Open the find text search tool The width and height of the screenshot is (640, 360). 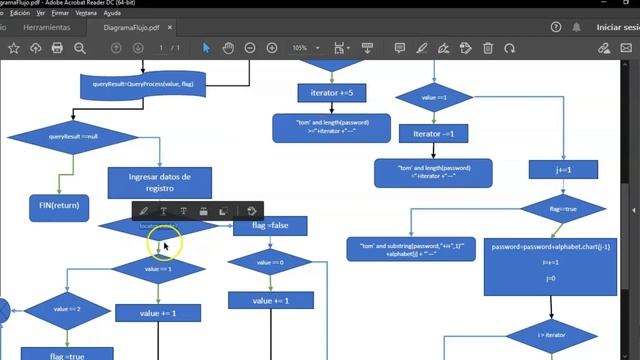coord(80,48)
